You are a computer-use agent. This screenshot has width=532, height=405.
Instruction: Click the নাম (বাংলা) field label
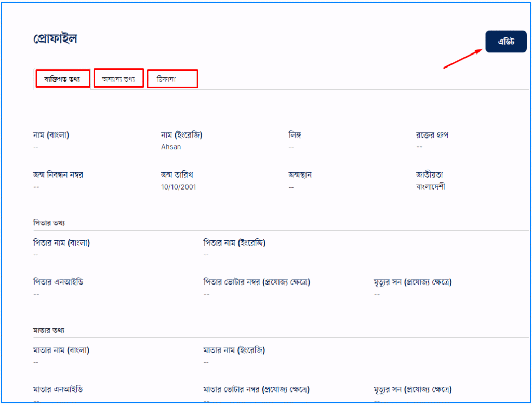click(51, 135)
